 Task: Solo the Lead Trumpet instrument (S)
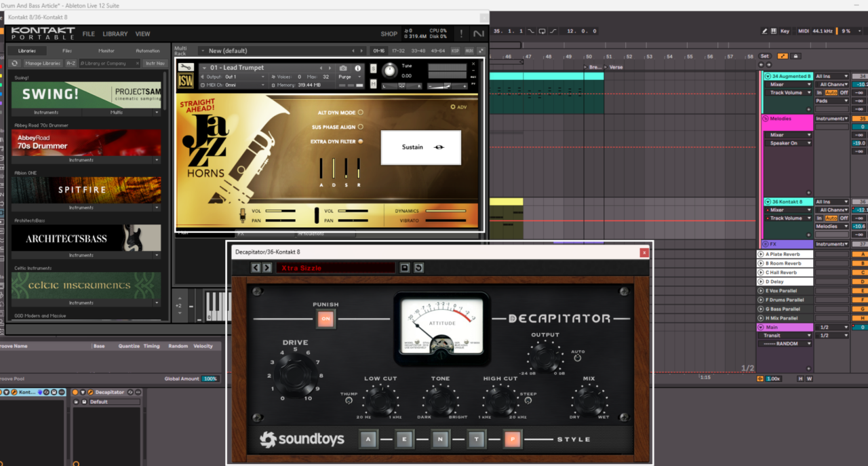point(373,69)
